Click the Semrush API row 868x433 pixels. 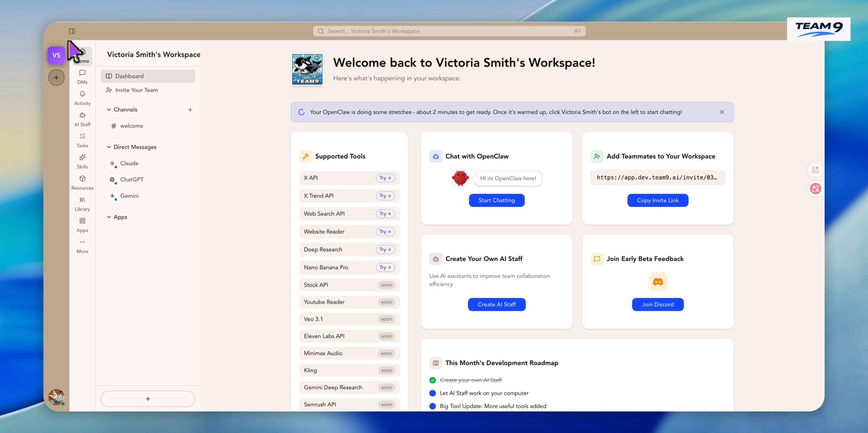click(349, 405)
